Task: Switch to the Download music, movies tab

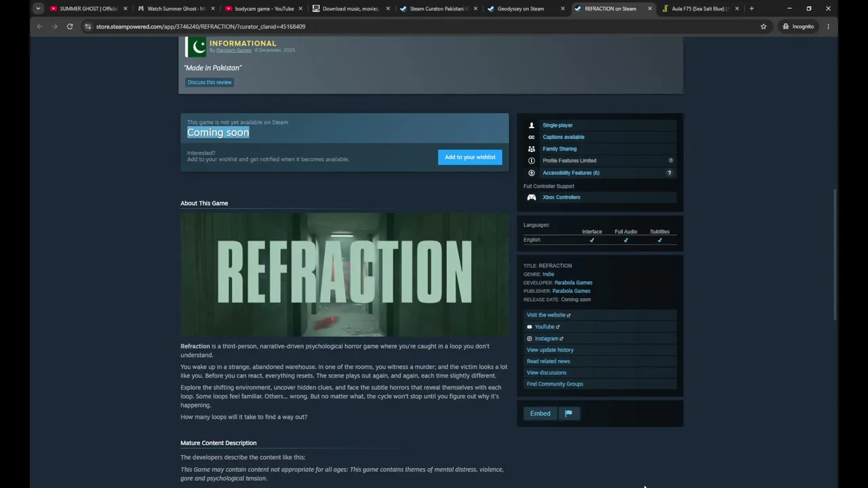Action: tap(351, 9)
